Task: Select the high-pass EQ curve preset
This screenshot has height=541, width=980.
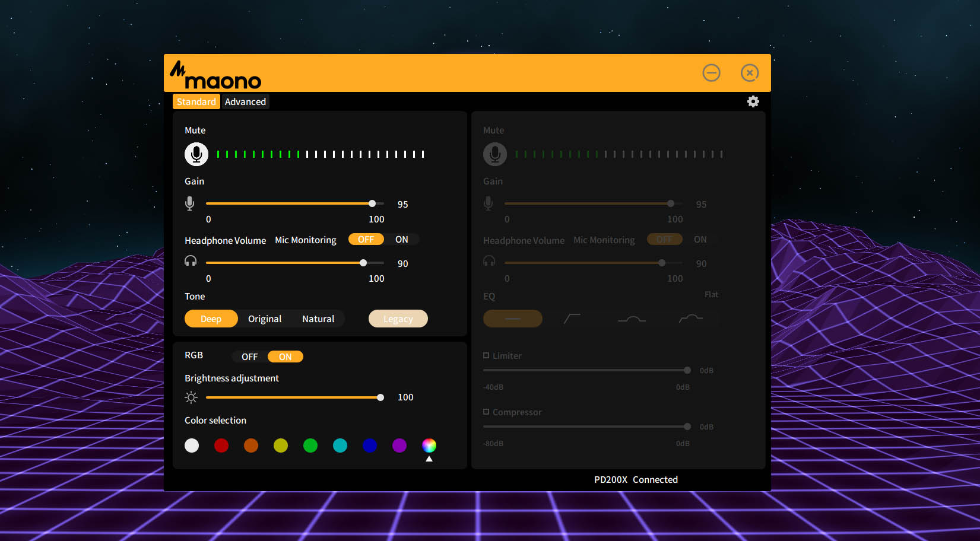Action: 572,319
